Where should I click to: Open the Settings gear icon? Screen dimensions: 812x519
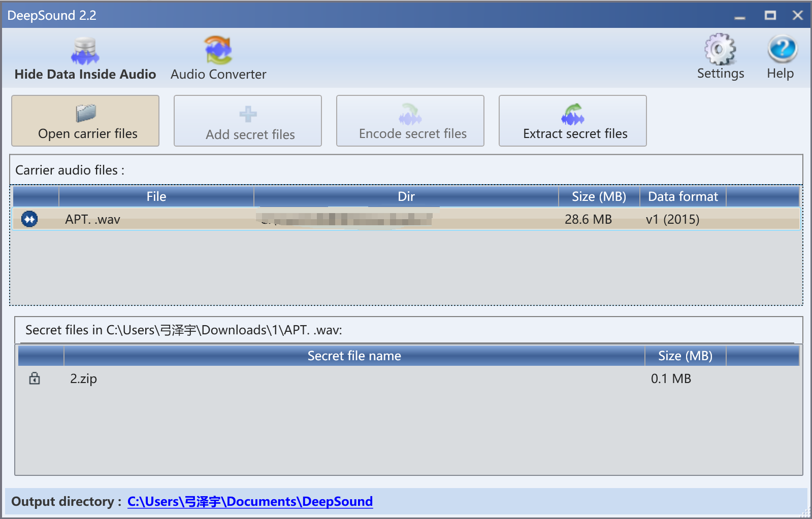pyautogui.click(x=720, y=49)
